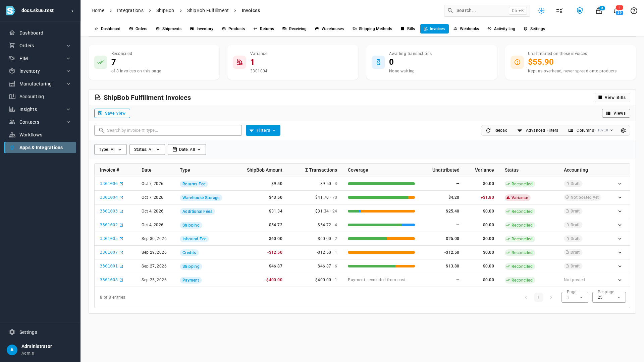
Task: Click the Reload button
Action: click(x=497, y=130)
